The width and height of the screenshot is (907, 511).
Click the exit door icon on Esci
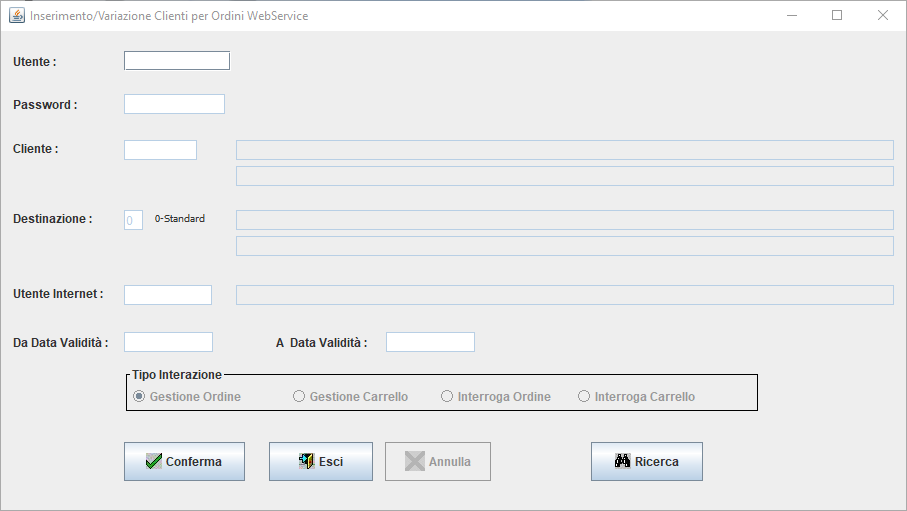point(306,461)
